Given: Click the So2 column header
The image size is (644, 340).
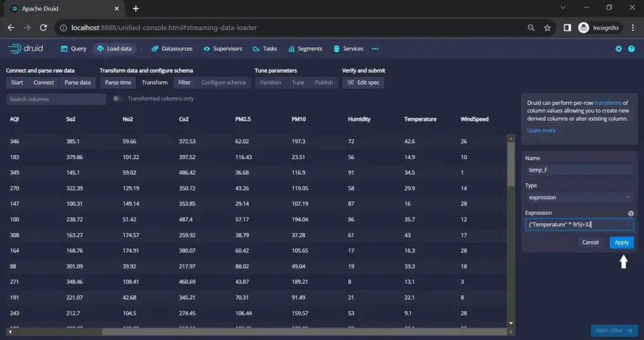Looking at the screenshot, I should (70, 119).
